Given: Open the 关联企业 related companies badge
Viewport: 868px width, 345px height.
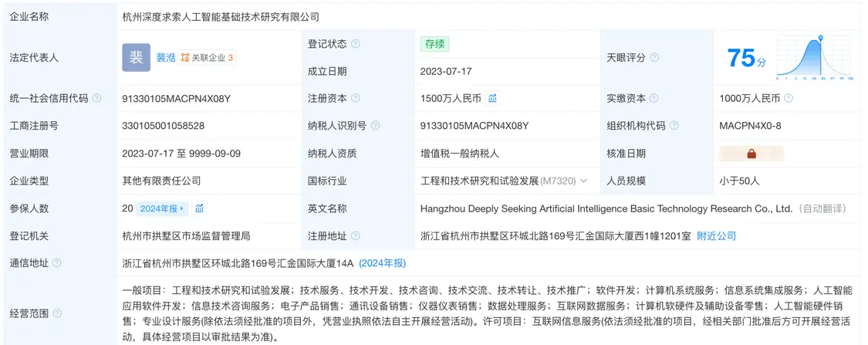Looking at the screenshot, I should (x=207, y=58).
